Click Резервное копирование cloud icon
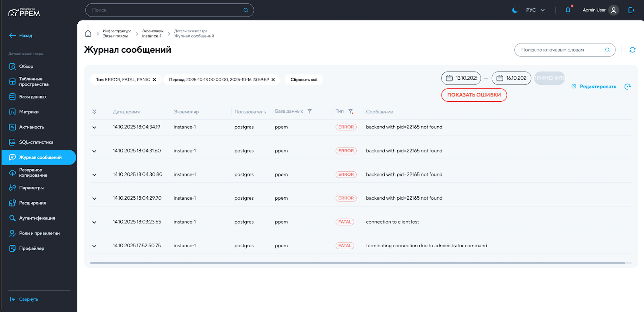Viewport: 644px width, 312px height. point(12,172)
